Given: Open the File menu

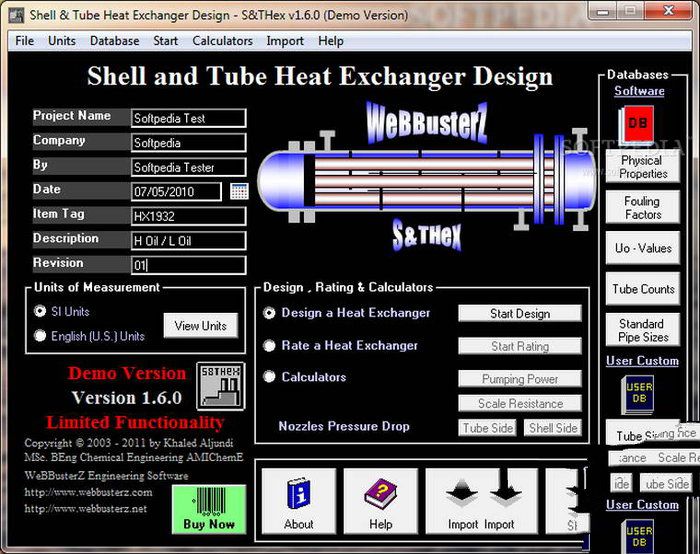Looking at the screenshot, I should tap(25, 41).
